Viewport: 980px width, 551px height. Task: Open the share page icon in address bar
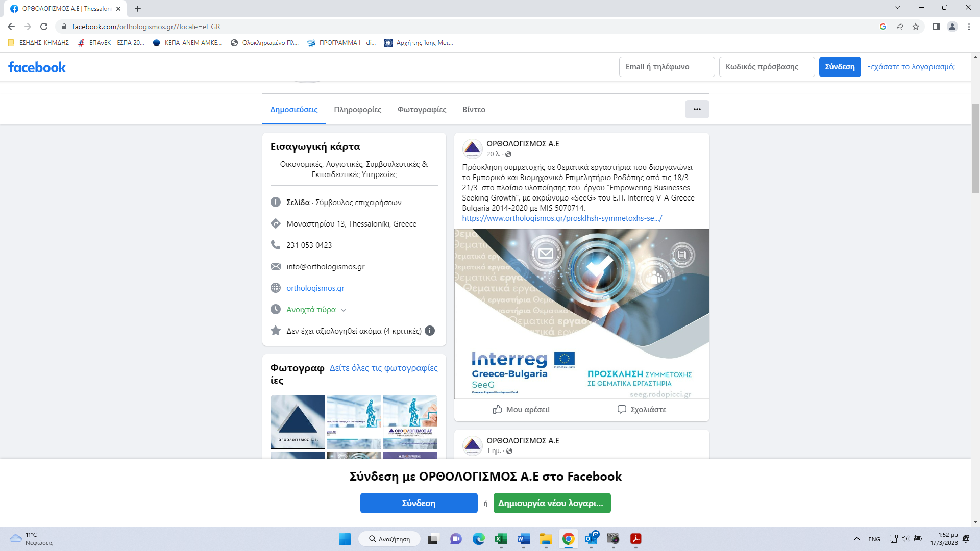[899, 27]
